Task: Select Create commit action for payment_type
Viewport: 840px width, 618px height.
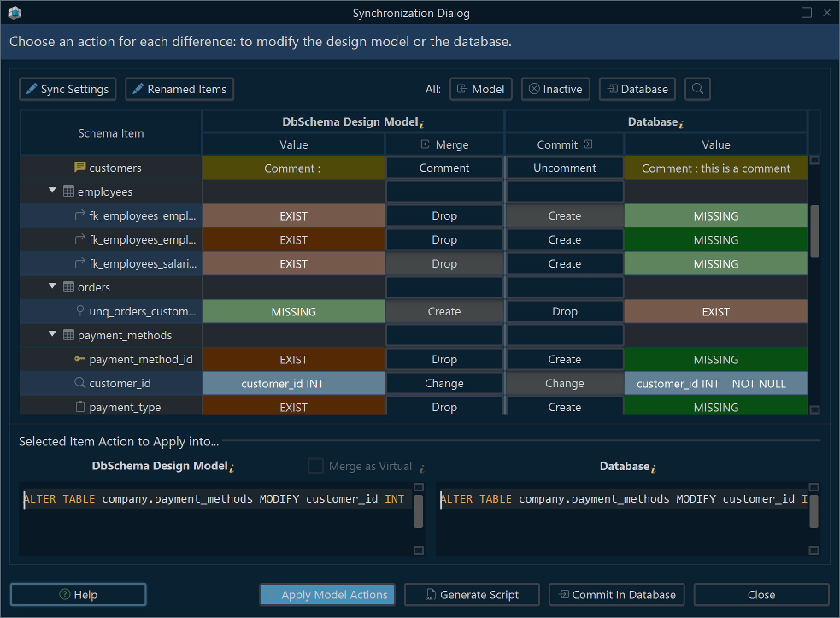Action: pyautogui.click(x=565, y=406)
